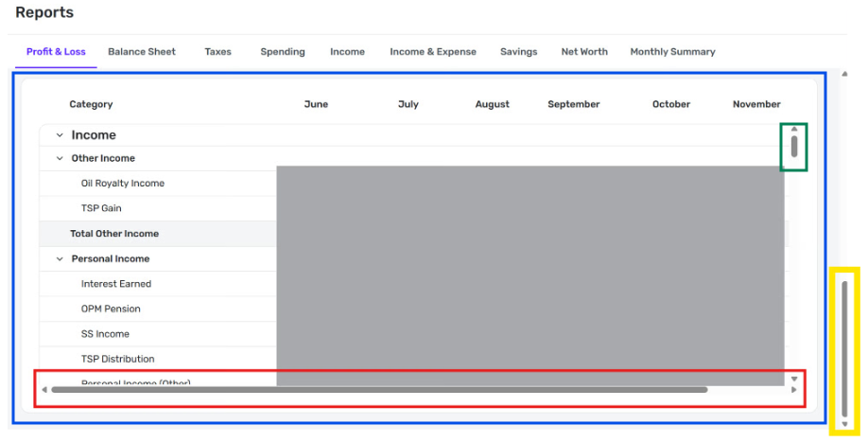Click the page scrollbar down arrow
This screenshot has height=442, width=868.
coord(844,424)
